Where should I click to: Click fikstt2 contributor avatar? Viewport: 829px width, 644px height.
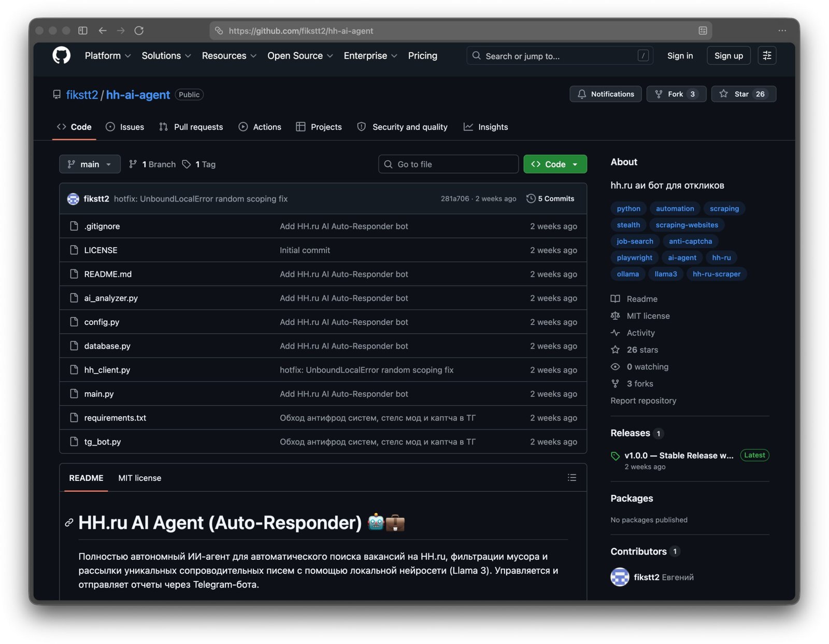click(x=620, y=577)
